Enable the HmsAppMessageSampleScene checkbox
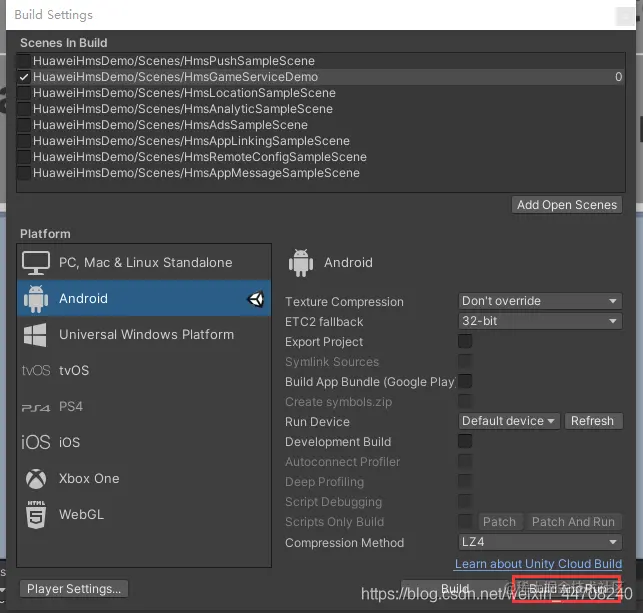 point(24,173)
